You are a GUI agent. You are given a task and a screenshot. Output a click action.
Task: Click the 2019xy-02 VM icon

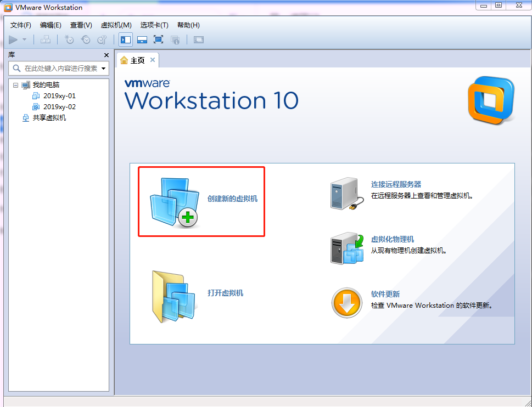36,107
